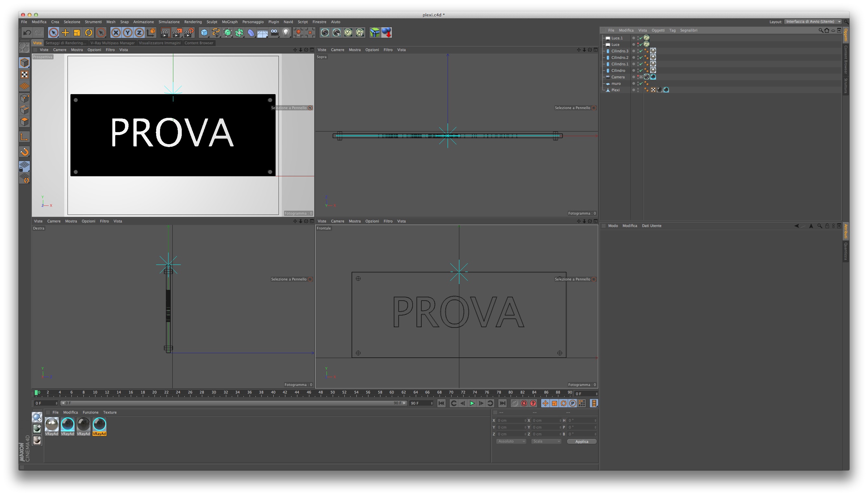Open the Assoluto coordinate mode dropdown
This screenshot has width=868, height=496.
(x=511, y=441)
